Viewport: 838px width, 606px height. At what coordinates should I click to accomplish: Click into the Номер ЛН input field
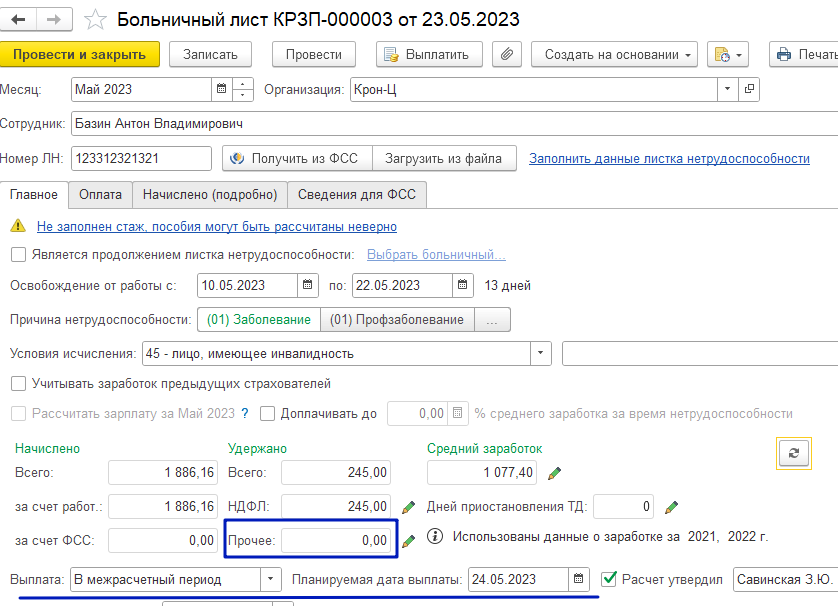pyautogui.click(x=141, y=158)
